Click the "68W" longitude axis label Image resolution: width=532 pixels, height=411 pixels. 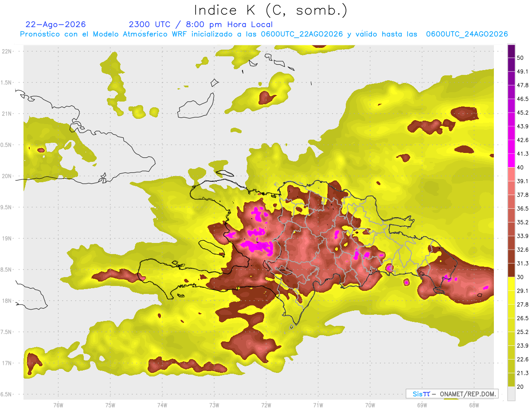[473, 405]
